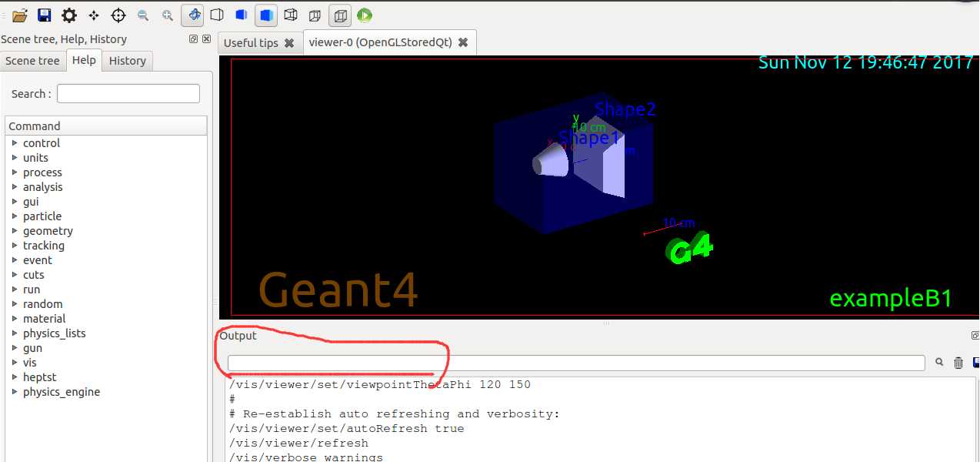Close the Useful tips tab
The image size is (980, 462).
point(289,43)
